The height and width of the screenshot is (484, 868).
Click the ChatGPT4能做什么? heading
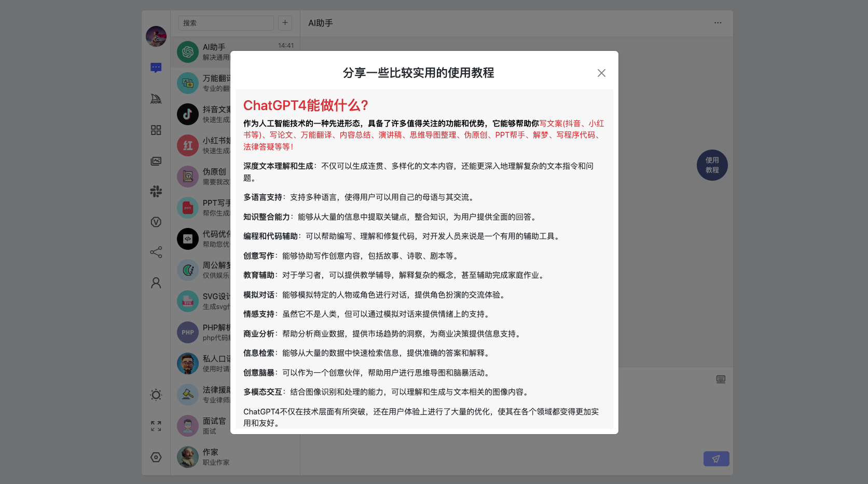pyautogui.click(x=306, y=105)
